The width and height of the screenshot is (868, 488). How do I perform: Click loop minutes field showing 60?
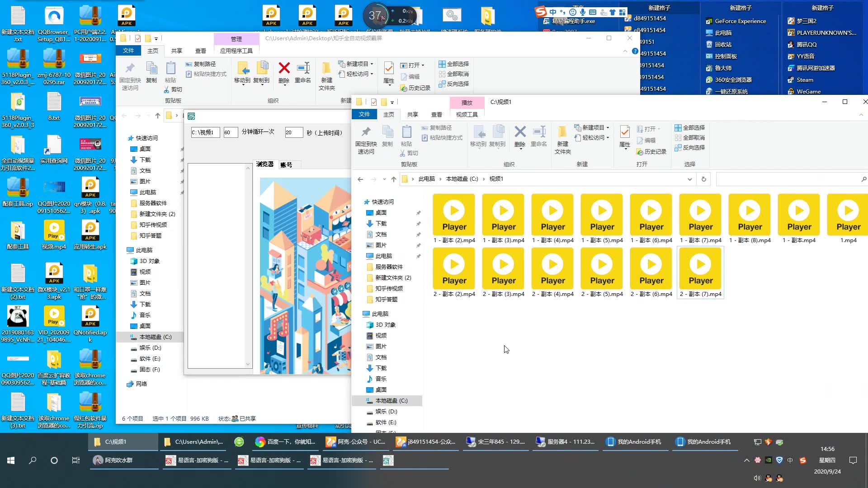click(231, 132)
